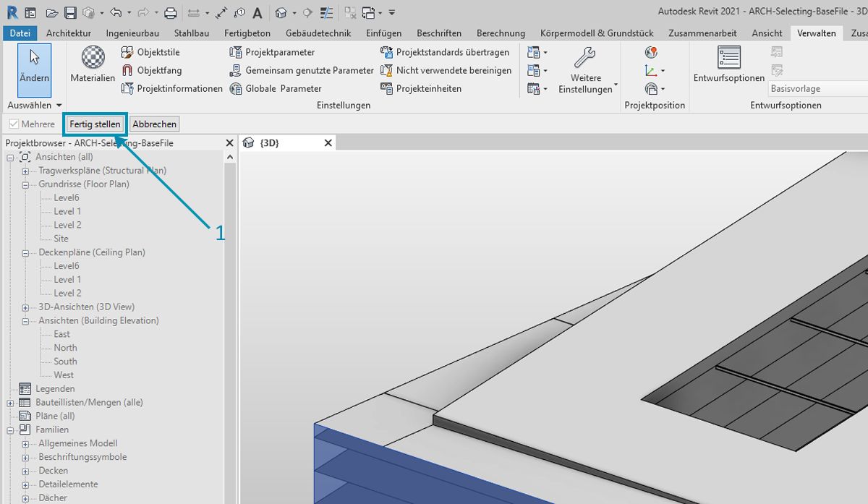Viewport: 868px width, 504px height.
Task: Select the Aligned dimension tool icon
Action: point(222,12)
